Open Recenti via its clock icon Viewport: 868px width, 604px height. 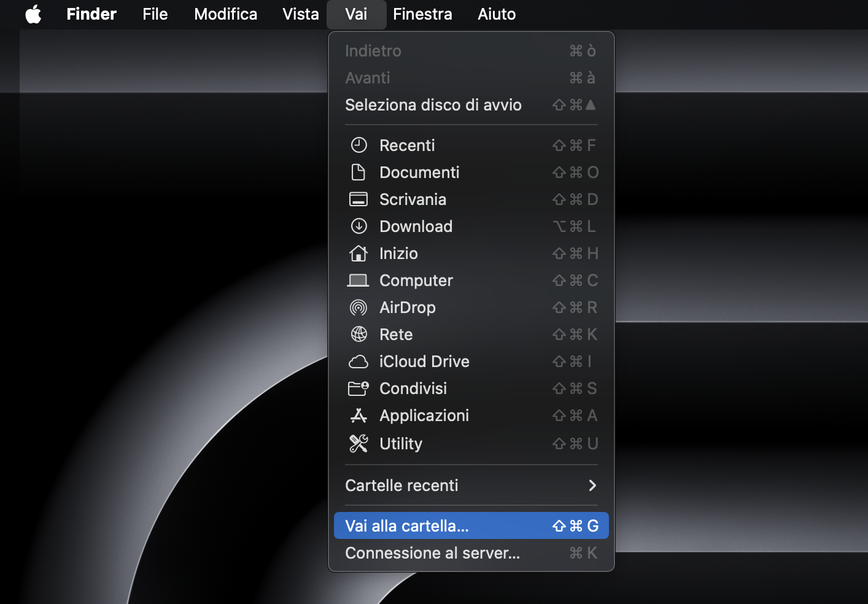click(x=359, y=145)
